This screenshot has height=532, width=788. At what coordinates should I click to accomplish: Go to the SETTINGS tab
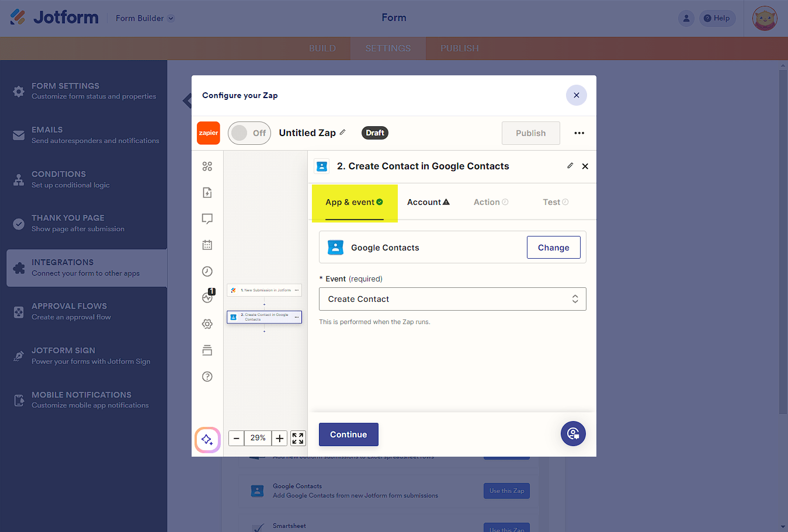coord(388,48)
